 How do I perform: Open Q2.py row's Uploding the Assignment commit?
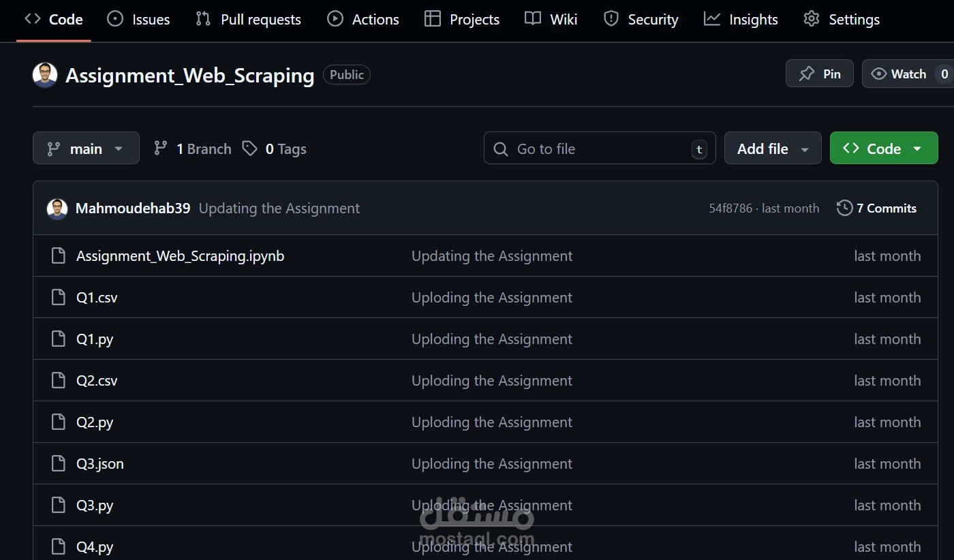[492, 422]
